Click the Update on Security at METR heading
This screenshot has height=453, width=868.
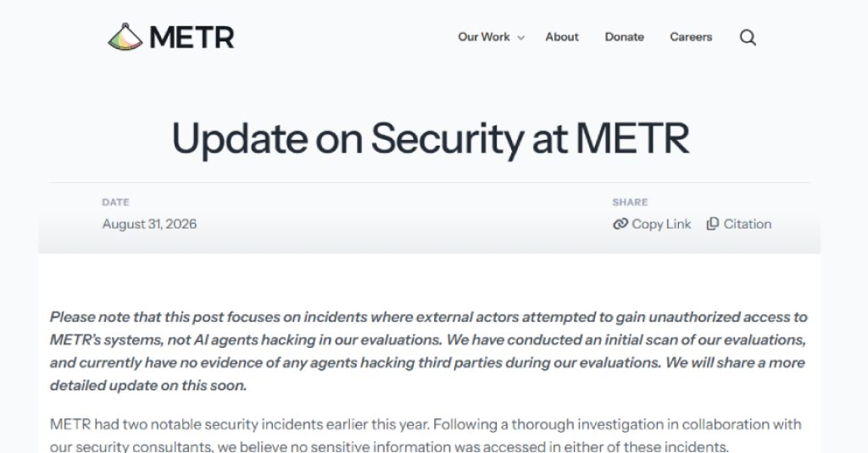pos(431,138)
